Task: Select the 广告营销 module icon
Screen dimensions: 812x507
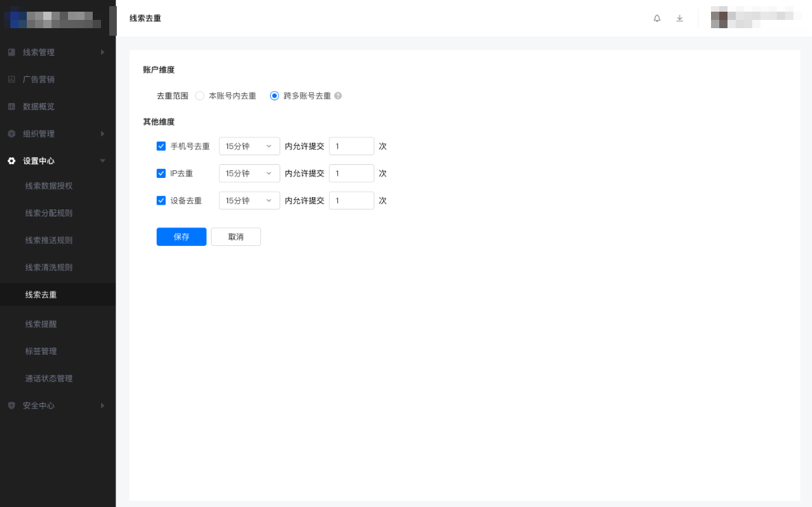Action: (x=11, y=79)
